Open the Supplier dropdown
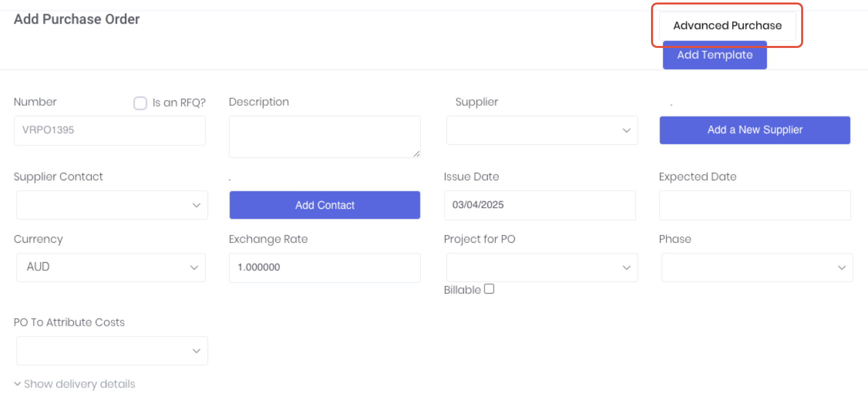Viewport: 868px width, 397px height. coord(542,130)
